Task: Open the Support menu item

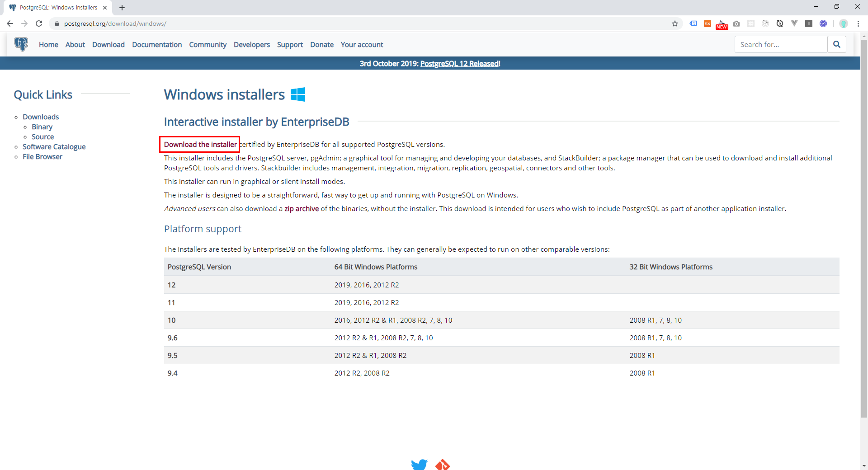Action: 290,44
